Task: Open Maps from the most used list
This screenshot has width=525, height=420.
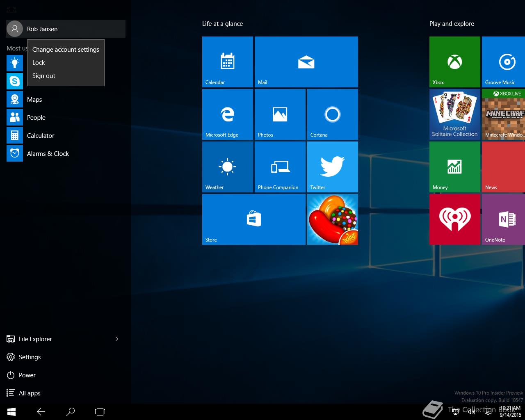Action: (66, 99)
